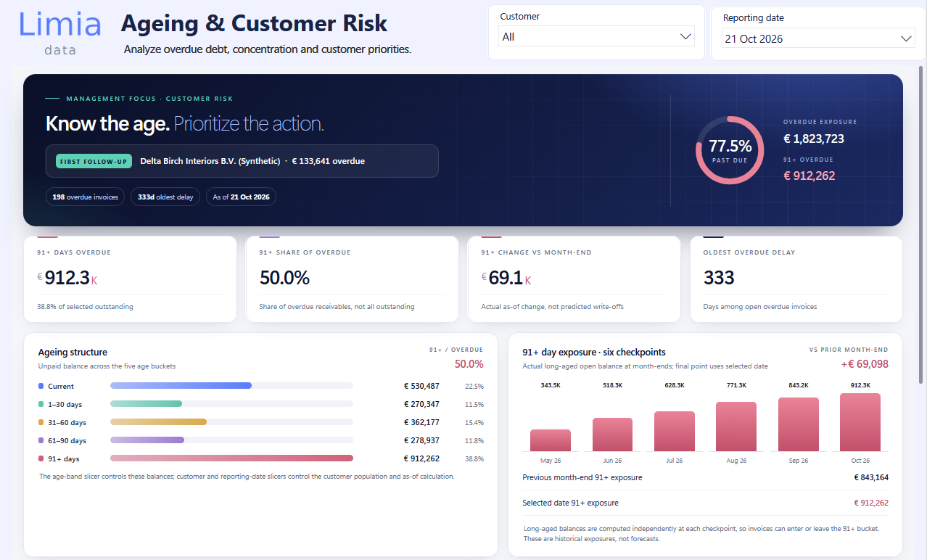Select the Jun 26 chart bar
This screenshot has width=927, height=560.
pyautogui.click(x=612, y=435)
